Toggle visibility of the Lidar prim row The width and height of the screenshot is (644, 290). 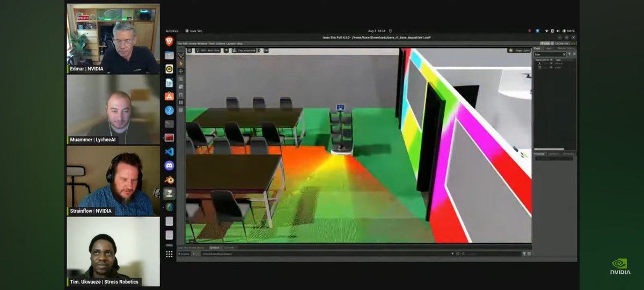tap(551, 67)
